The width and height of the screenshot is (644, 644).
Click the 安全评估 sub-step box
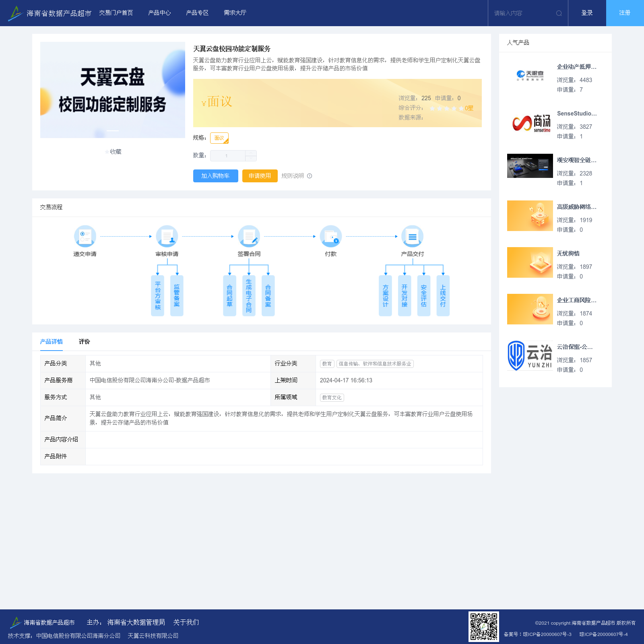point(424,296)
